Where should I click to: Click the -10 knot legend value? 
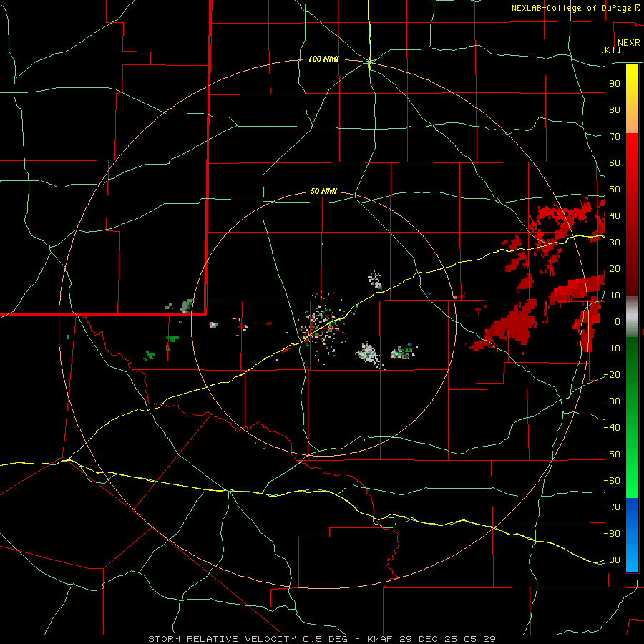point(612,348)
